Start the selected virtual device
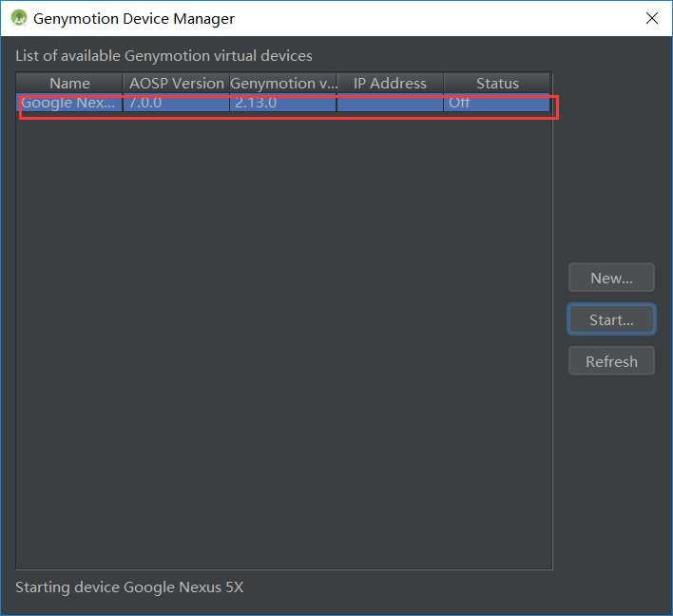Screen dimensions: 673x616 [611, 319]
